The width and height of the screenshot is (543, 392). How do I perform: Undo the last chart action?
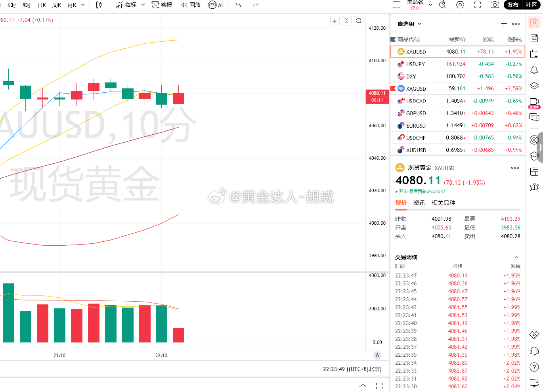tap(238, 5)
